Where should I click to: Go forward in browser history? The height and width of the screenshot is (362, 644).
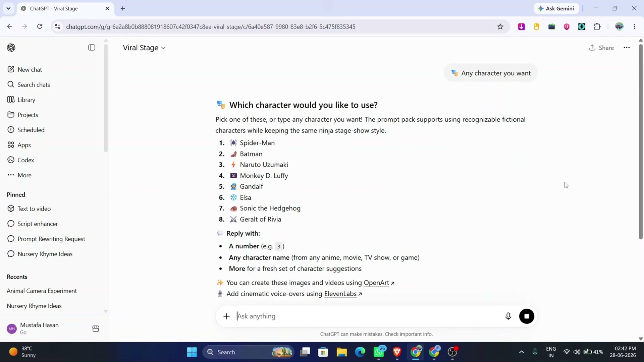[x=24, y=26]
